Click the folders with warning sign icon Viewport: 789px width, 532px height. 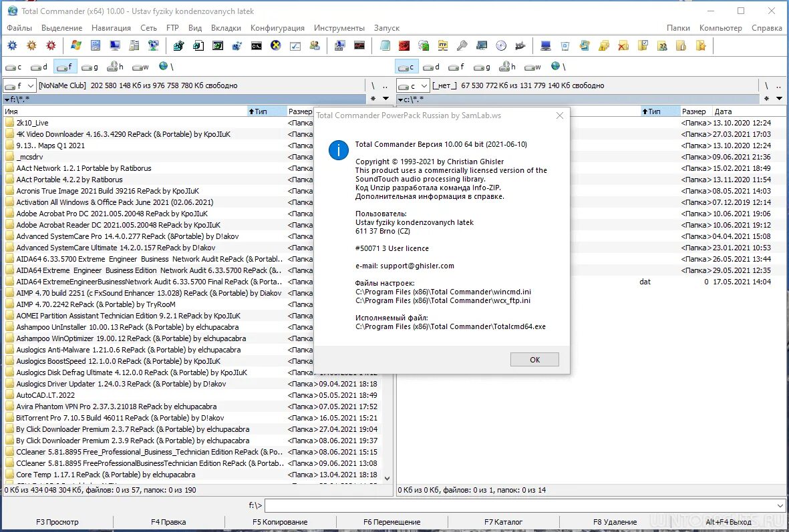tap(604, 46)
